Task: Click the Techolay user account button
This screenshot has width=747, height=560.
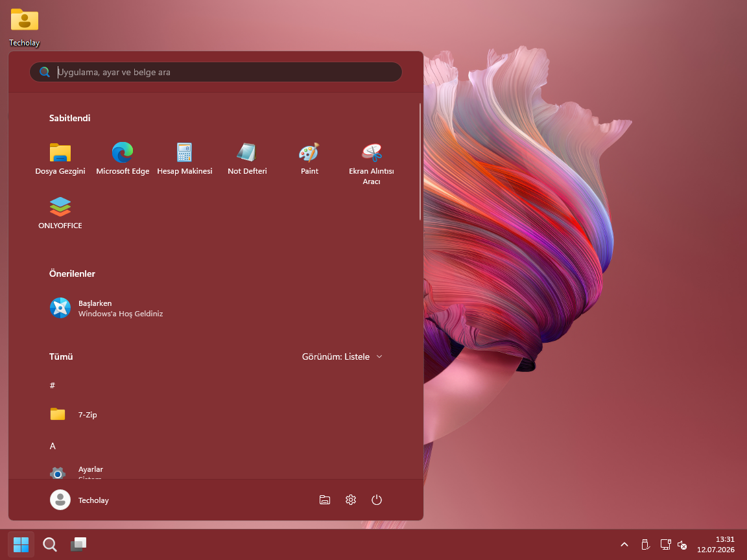Action: tap(80, 500)
